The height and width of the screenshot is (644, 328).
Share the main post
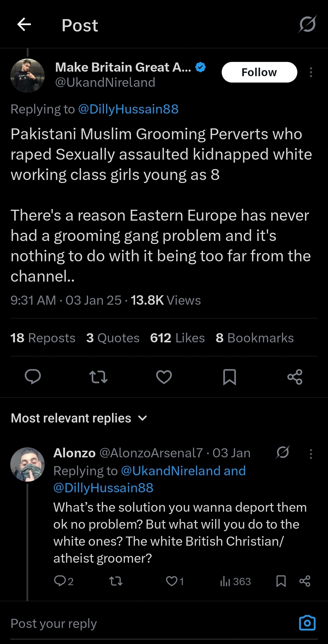(295, 377)
